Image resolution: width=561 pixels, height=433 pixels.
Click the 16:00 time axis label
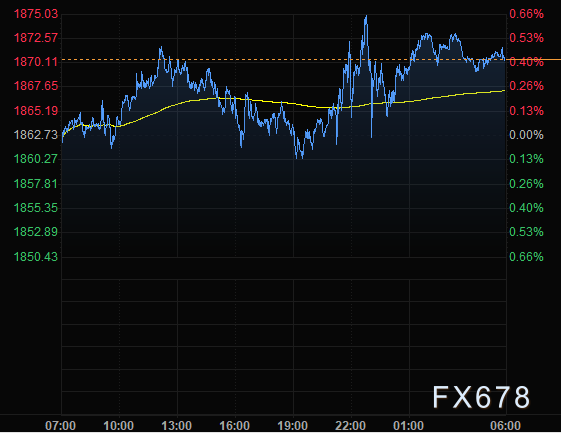click(x=234, y=426)
